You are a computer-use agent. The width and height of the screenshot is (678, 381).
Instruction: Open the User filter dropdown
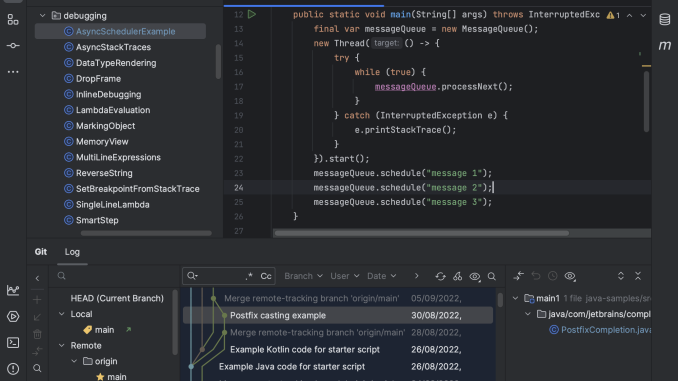[x=345, y=276]
